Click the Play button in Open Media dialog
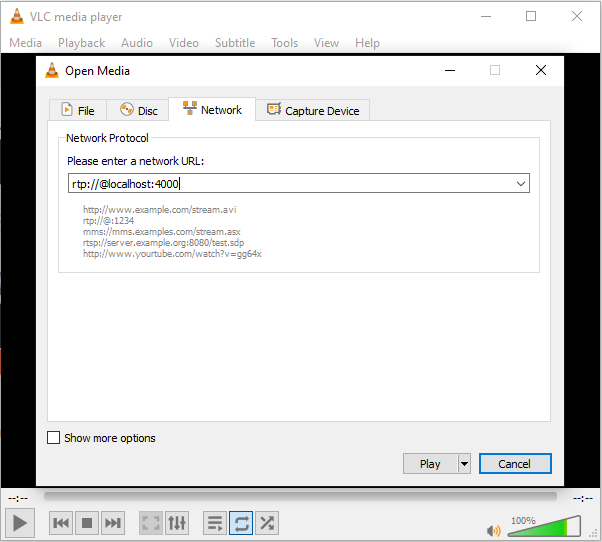 pyautogui.click(x=430, y=464)
